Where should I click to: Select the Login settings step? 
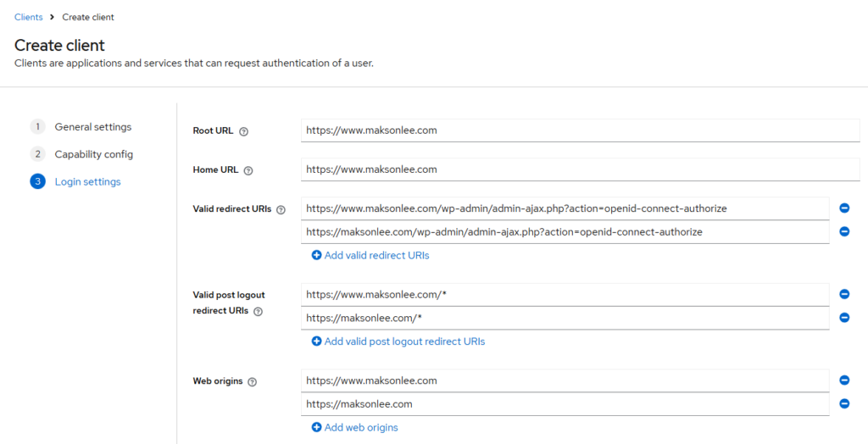coord(87,181)
